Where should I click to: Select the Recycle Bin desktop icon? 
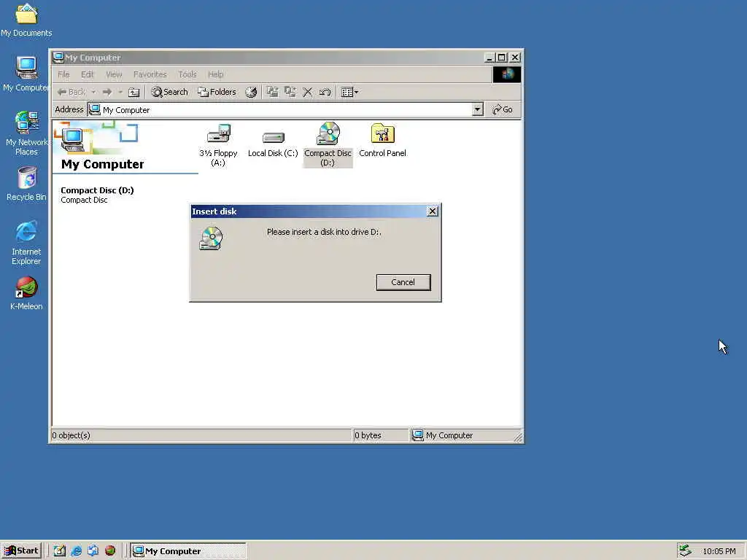coord(26,184)
